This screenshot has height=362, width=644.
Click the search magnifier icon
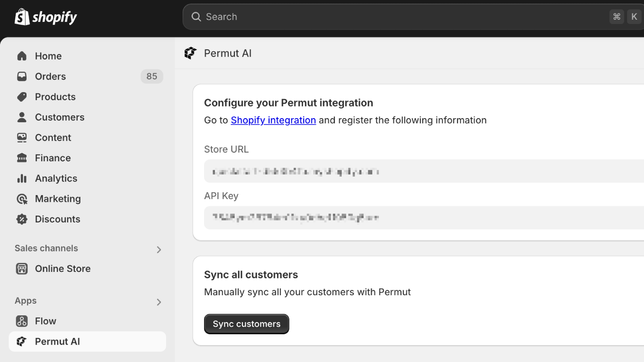click(196, 17)
